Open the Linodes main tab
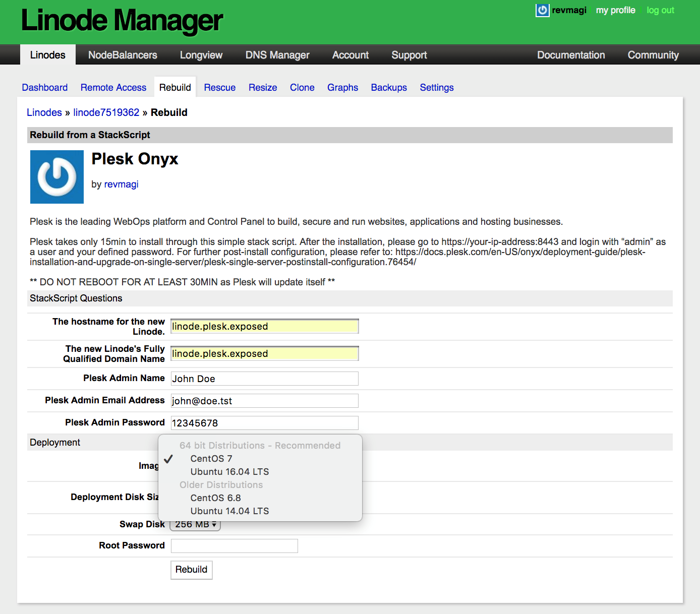The height and width of the screenshot is (614, 700). (48, 55)
